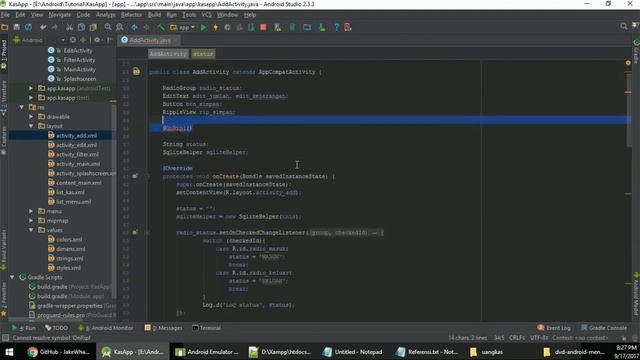
Task: Click the Find magnifier icon
Action: click(108, 27)
